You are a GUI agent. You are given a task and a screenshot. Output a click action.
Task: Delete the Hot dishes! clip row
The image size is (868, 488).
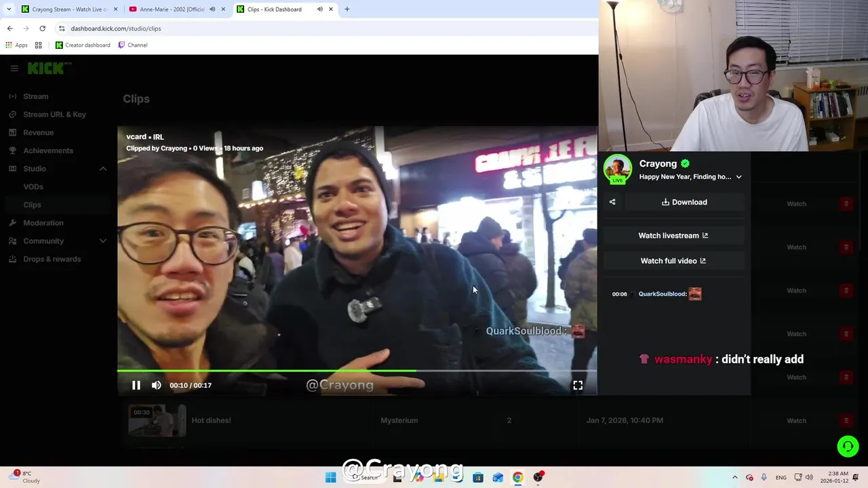pos(846,421)
